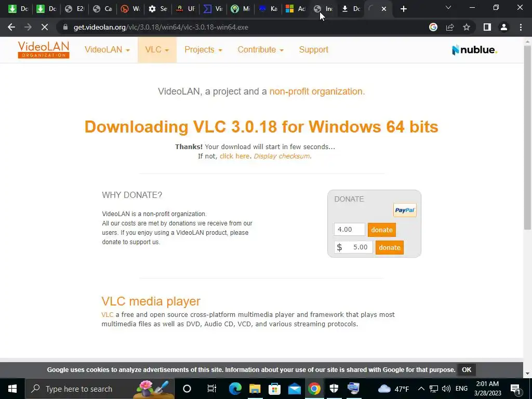
Task: Expand the Projects dropdown menu
Action: [x=203, y=49]
